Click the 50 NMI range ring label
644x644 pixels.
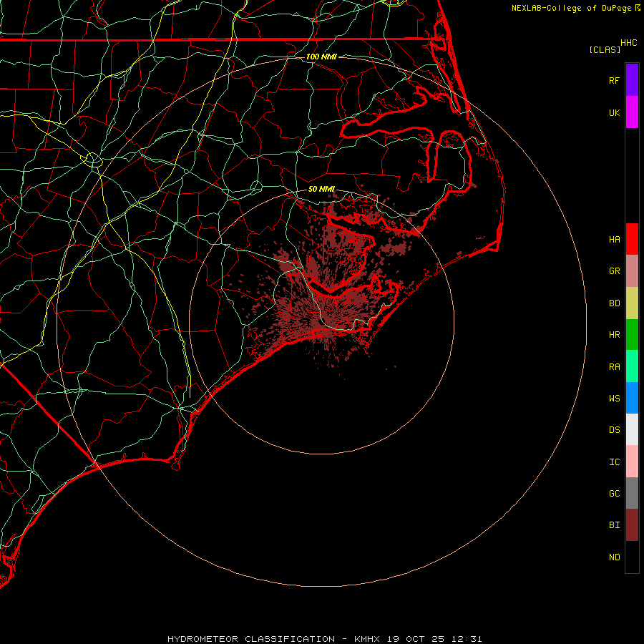pyautogui.click(x=321, y=189)
